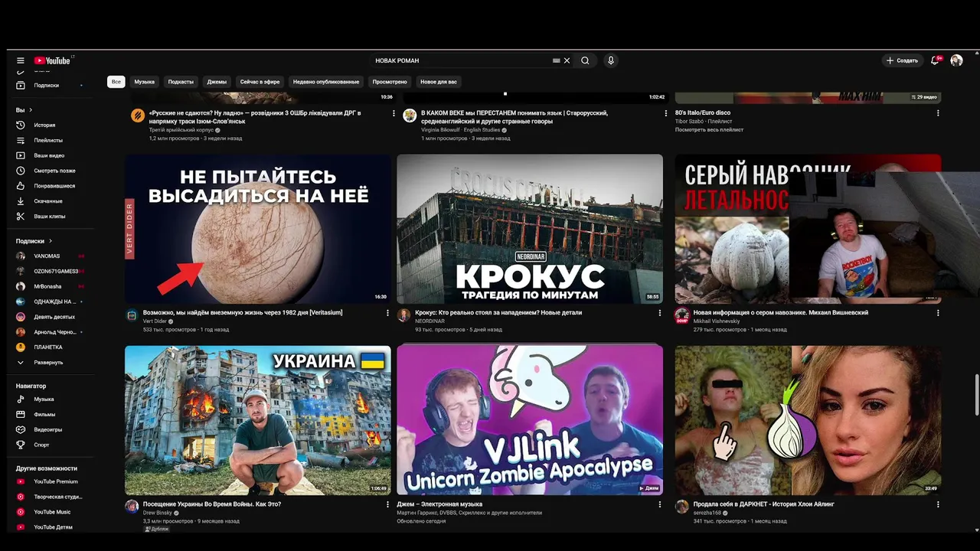Open options menu for «Русские не сдаются?» video

(394, 113)
